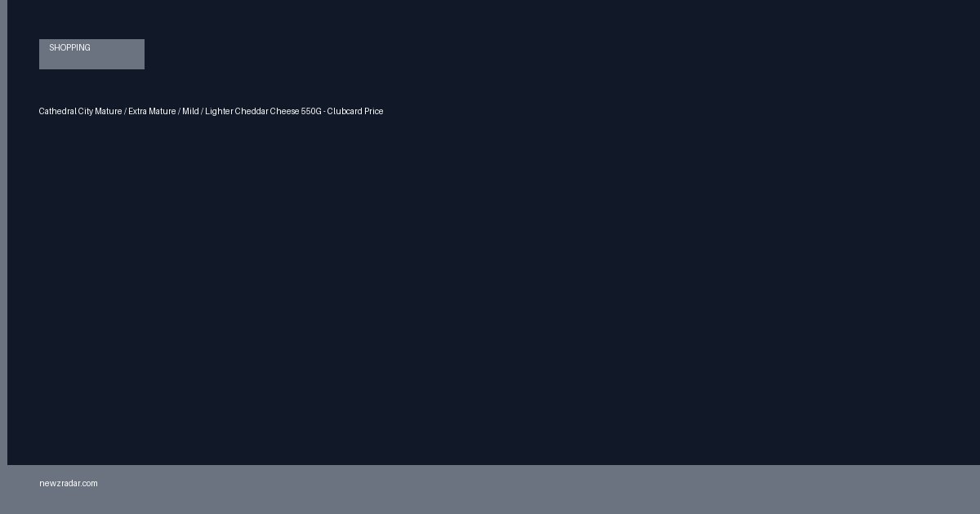Screen dimensions: 980x514
Task: Click the SHOPPING category tag
Action: pyautogui.click(x=91, y=54)
